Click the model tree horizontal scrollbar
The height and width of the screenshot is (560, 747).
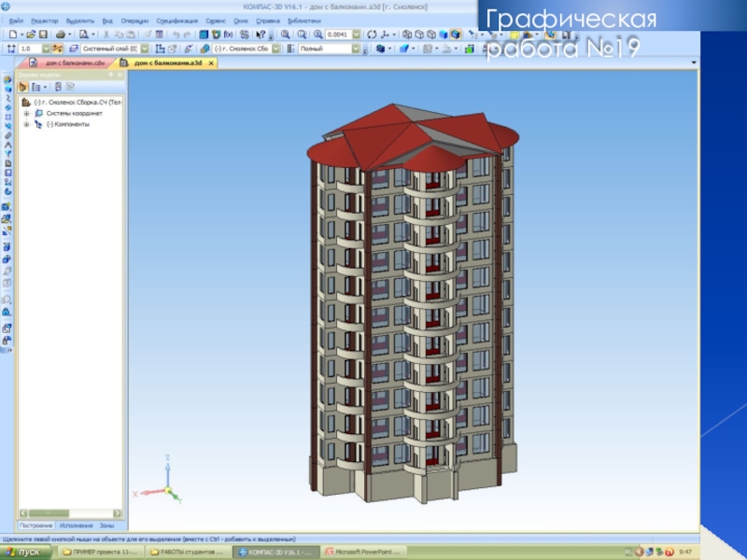pyautogui.click(x=70, y=512)
